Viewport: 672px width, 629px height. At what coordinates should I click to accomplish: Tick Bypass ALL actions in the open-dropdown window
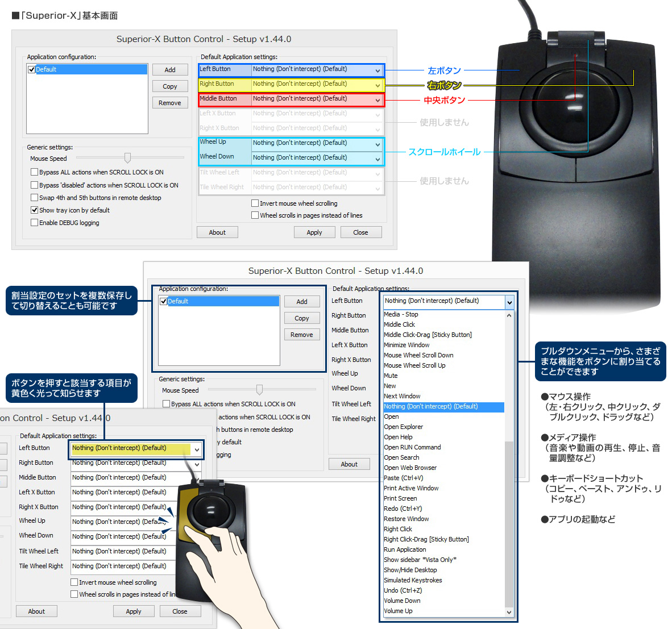tap(166, 404)
